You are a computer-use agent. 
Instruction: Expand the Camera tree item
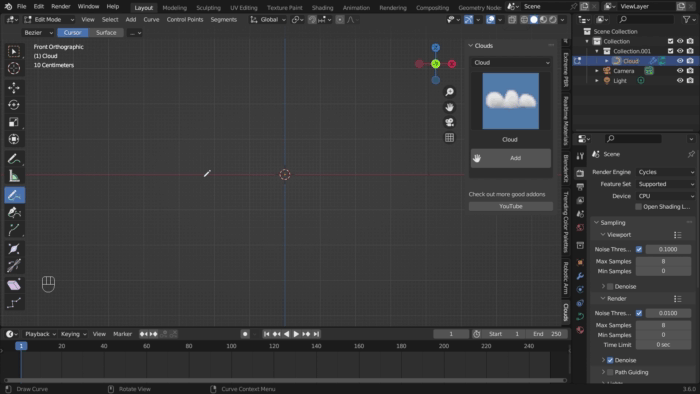597,71
